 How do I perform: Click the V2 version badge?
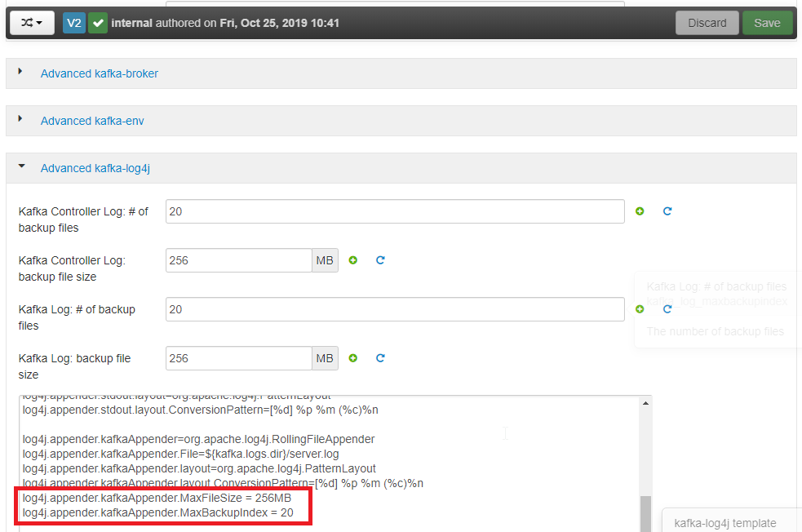pyautogui.click(x=74, y=23)
